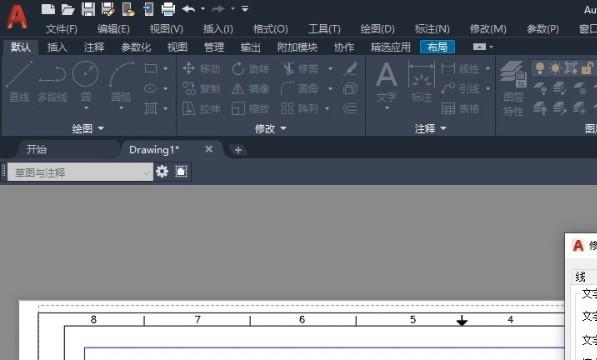Open the File (文件) menu
This screenshot has width=597, height=360.
61,29
